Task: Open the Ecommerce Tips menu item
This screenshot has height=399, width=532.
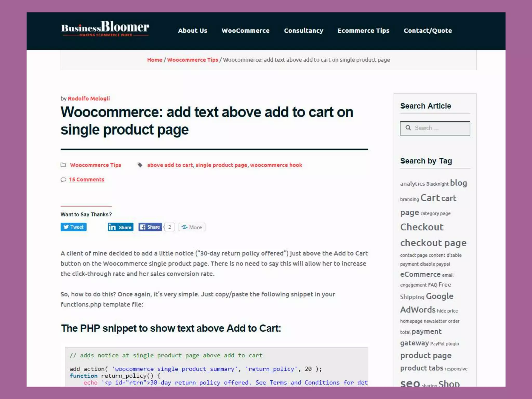Action: point(363,31)
